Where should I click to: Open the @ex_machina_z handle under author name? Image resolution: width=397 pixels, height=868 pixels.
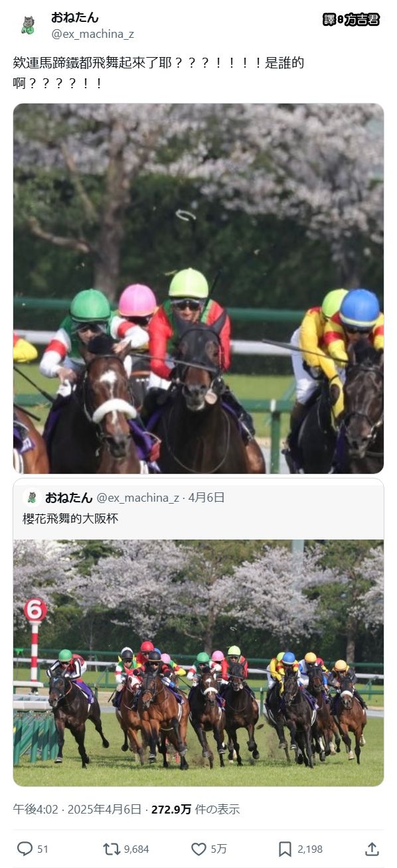point(92,34)
